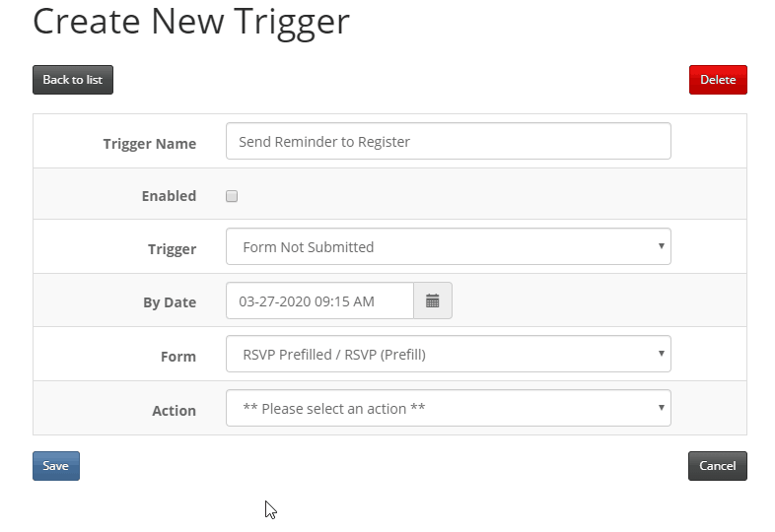Open the calendar date picker icon

(433, 300)
